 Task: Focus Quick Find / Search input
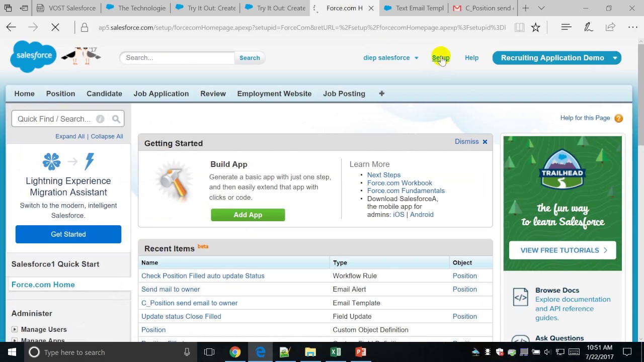point(68,119)
